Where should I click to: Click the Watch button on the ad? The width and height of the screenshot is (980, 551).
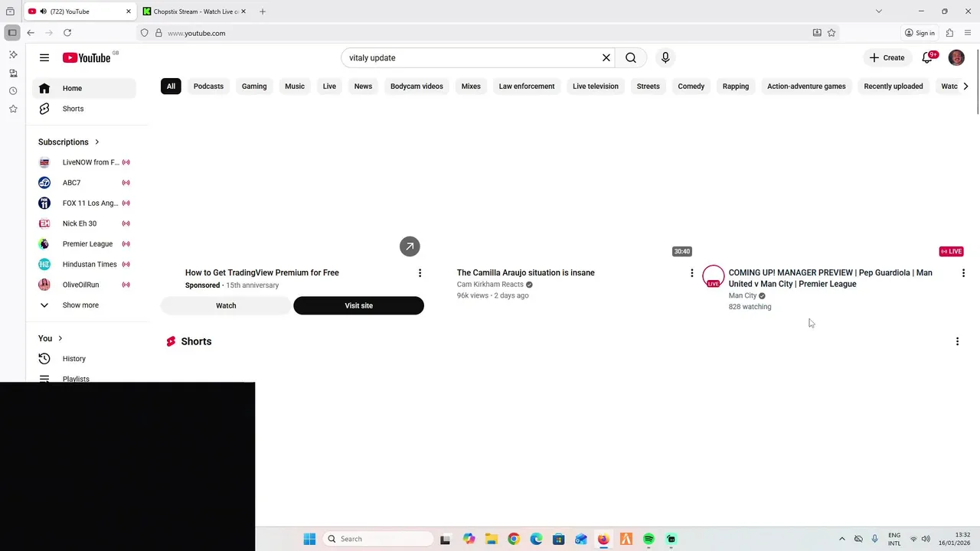[226, 305]
